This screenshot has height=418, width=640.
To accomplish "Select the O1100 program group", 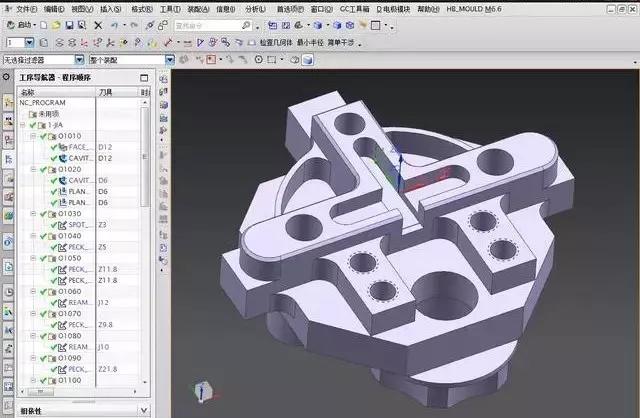I will pyautogui.click(x=69, y=380).
